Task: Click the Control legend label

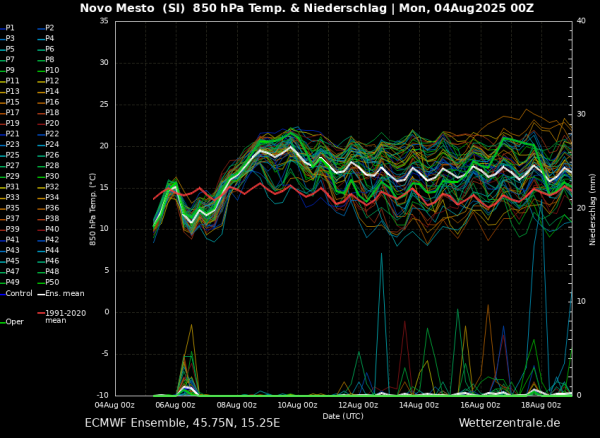Action: [19, 293]
